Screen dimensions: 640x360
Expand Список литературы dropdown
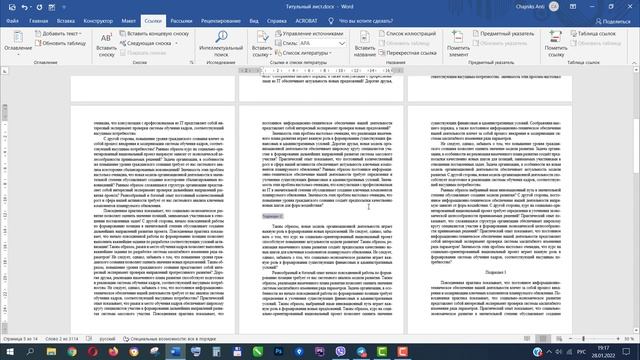(x=330, y=53)
